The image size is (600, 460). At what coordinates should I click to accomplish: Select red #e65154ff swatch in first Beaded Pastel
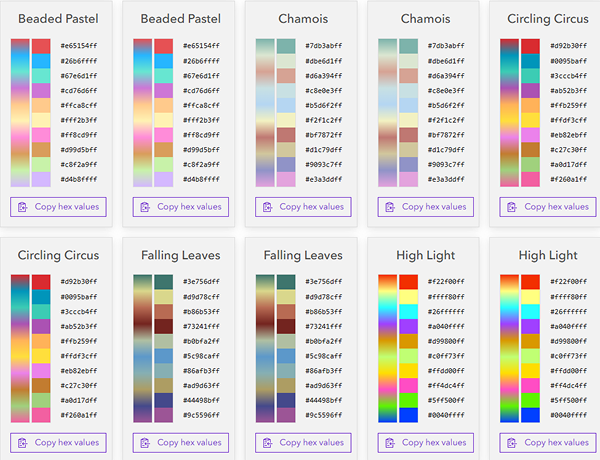pyautogui.click(x=41, y=46)
